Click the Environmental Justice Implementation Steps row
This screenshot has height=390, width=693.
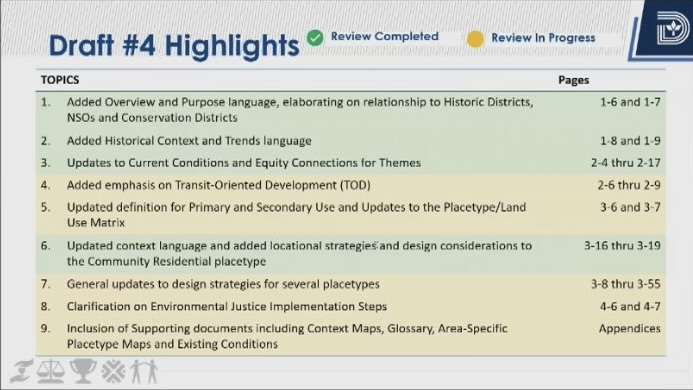(351, 306)
